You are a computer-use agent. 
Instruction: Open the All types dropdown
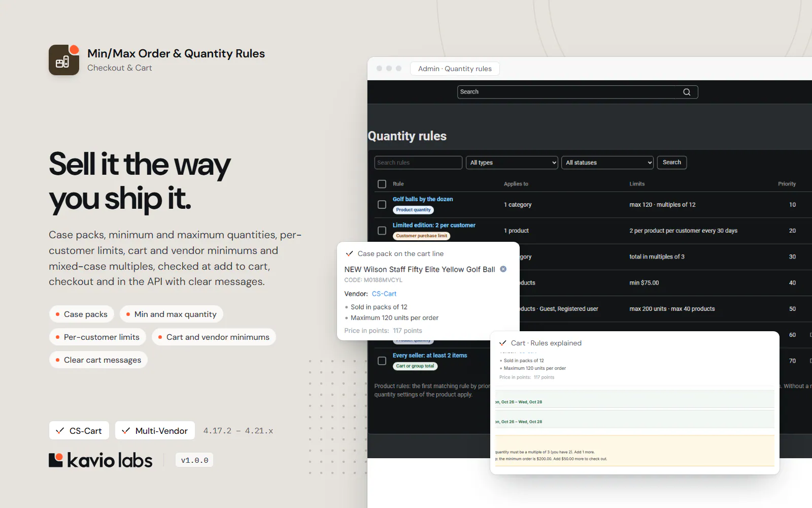tap(512, 163)
